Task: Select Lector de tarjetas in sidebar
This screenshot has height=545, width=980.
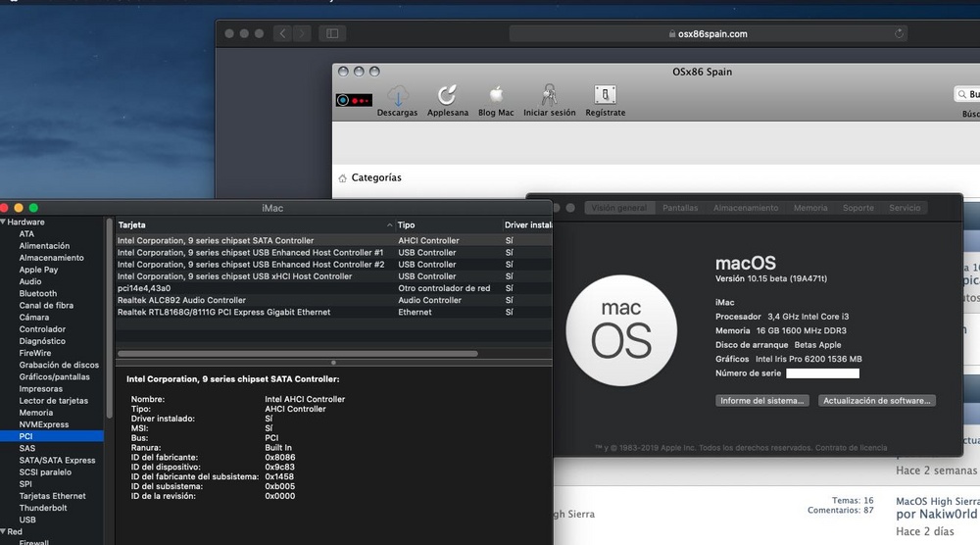Action: [53, 400]
